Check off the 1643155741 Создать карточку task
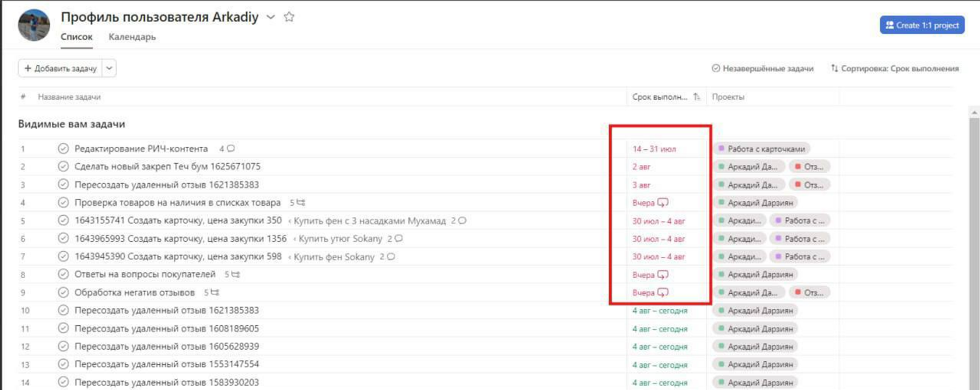 pos(63,220)
